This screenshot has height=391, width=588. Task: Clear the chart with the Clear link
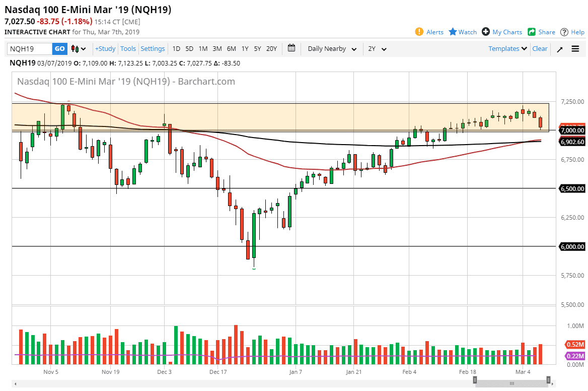click(539, 48)
